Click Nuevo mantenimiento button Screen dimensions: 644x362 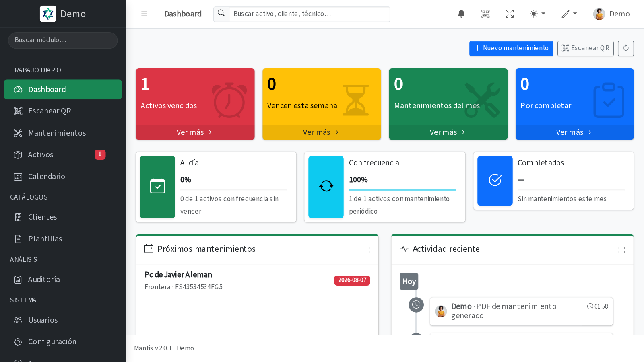click(x=511, y=48)
